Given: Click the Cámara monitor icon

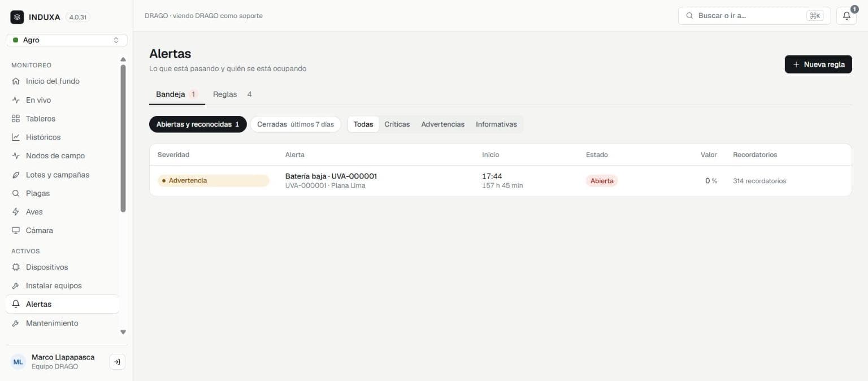Looking at the screenshot, I should click(16, 231).
